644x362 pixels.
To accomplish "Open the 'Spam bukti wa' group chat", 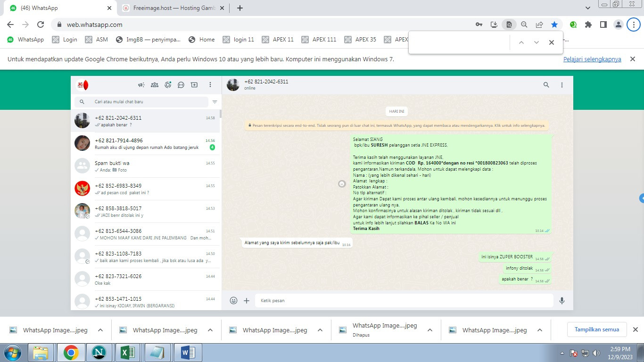I will coord(145,166).
